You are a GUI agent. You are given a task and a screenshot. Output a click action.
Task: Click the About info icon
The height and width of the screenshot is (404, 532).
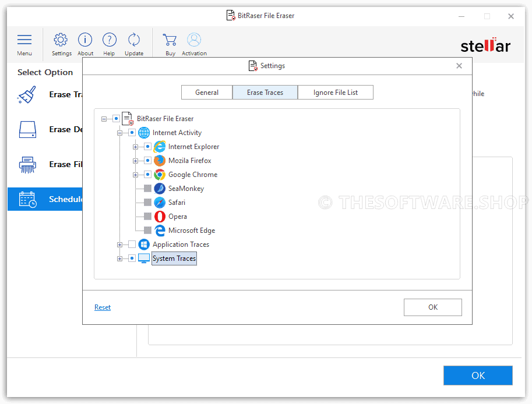tap(85, 40)
